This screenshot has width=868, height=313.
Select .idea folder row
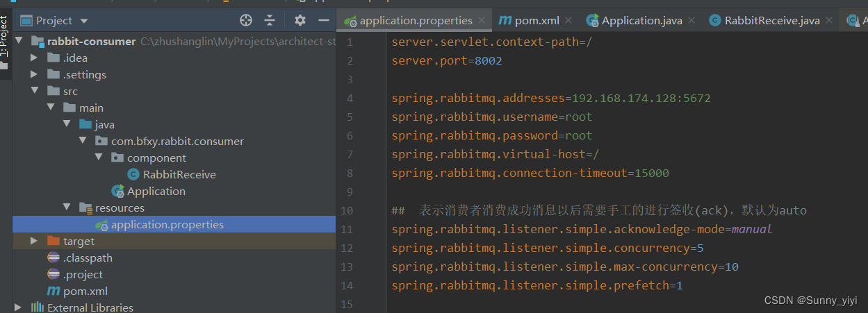point(174,58)
